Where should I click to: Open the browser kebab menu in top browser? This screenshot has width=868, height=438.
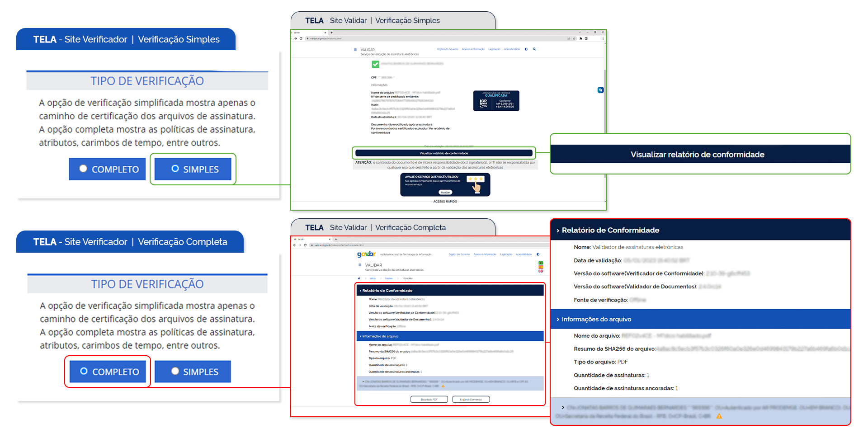tap(603, 38)
